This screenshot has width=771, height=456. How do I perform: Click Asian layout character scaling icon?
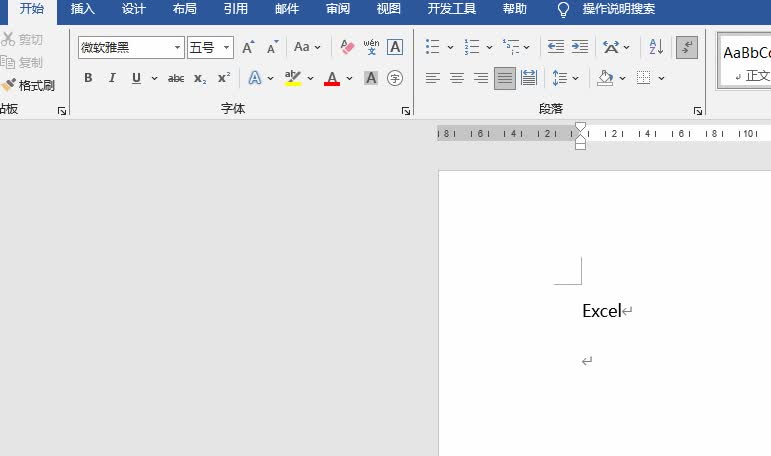611,47
